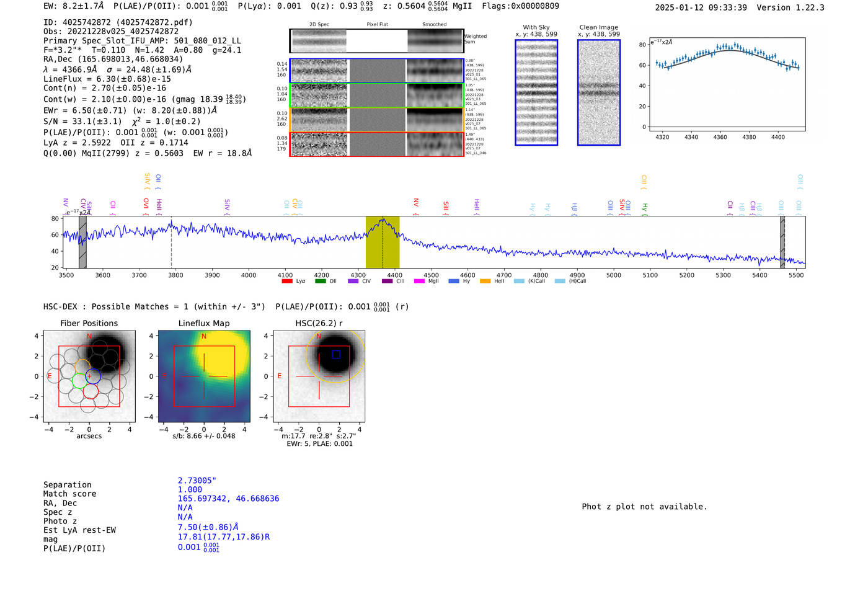Screen dimensions: 868x591
Task: Click the green circle fiber in Fiber Positions
Action: (80, 381)
